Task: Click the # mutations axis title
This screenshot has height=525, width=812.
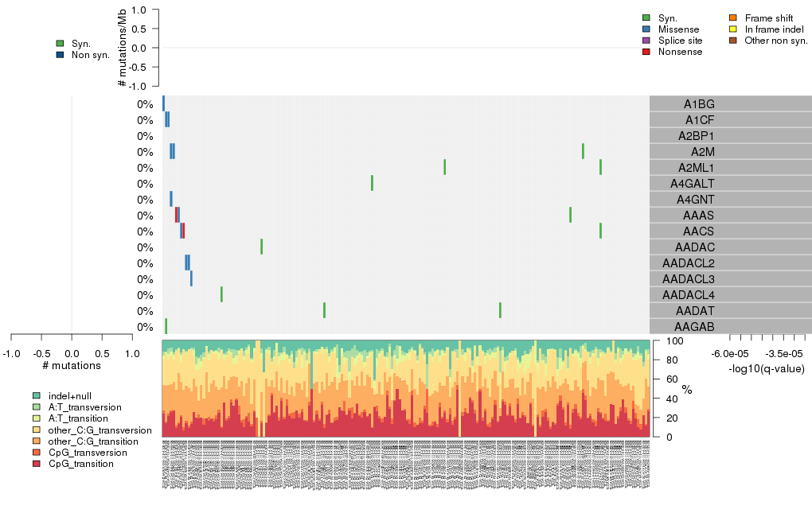Action: pos(72,366)
